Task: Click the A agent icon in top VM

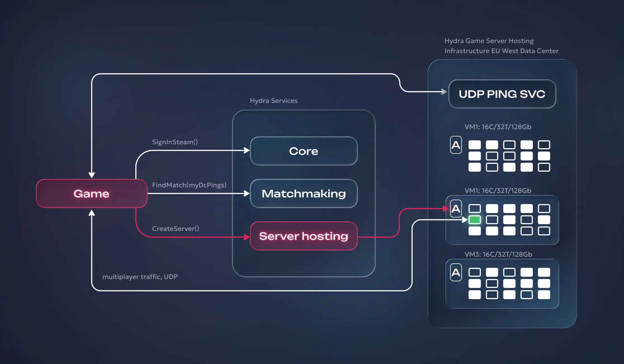Action: click(456, 145)
